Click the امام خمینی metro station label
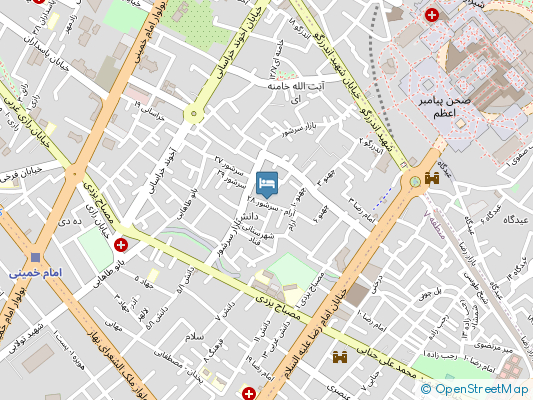533x400 pixels. pyautogui.click(x=36, y=273)
